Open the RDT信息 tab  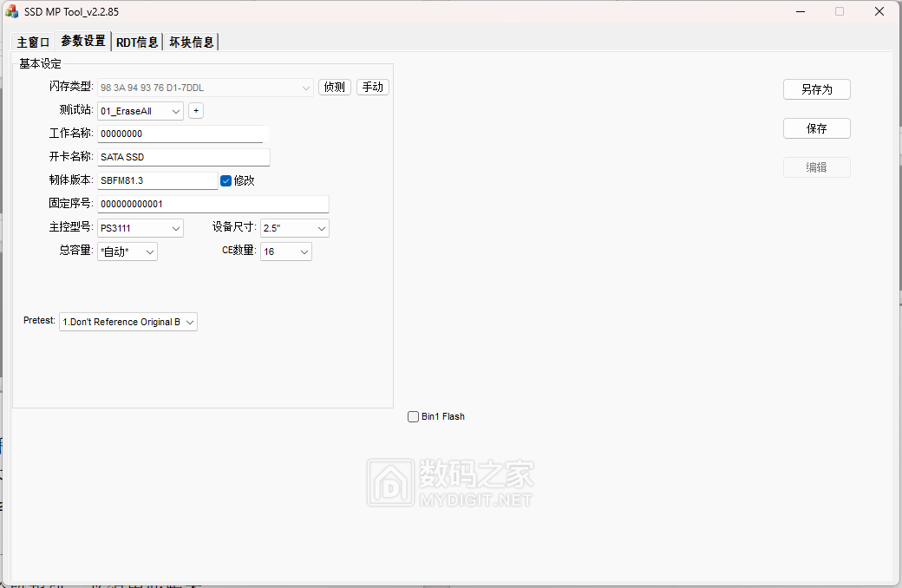pos(137,42)
